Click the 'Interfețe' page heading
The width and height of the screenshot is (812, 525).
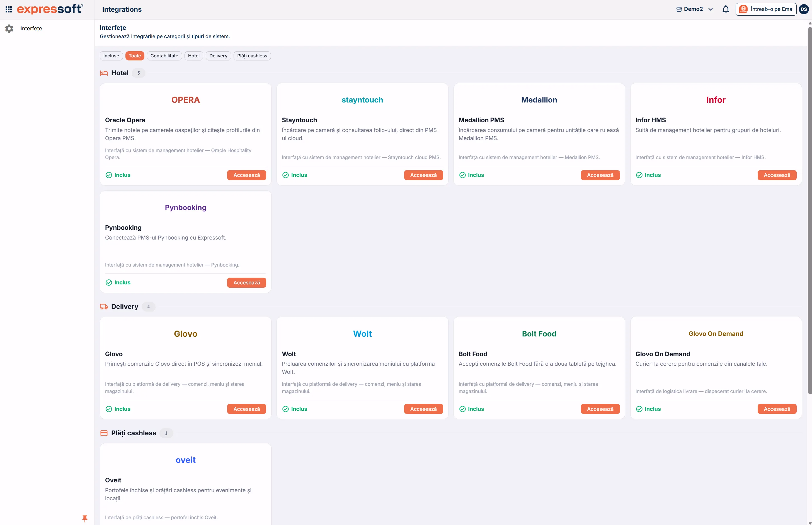click(113, 28)
